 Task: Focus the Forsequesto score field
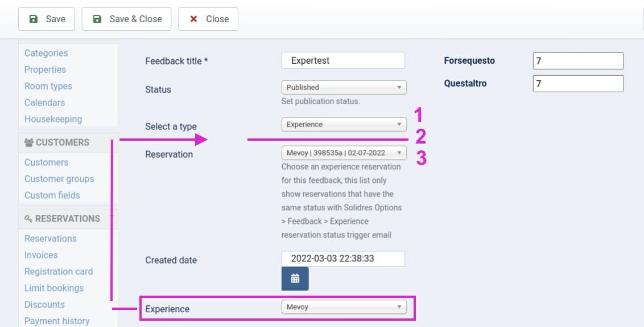[578, 61]
